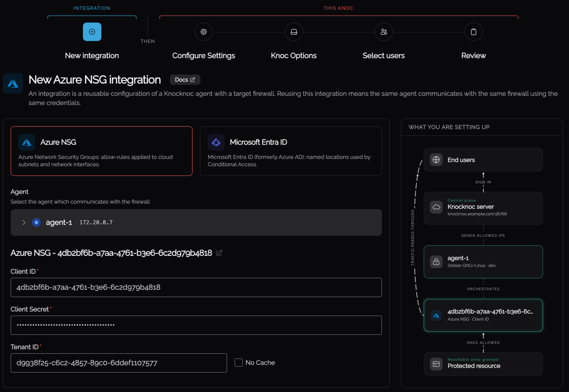The image size is (569, 392).
Task: Switch to the Configure Settings step label
Action: (x=204, y=56)
